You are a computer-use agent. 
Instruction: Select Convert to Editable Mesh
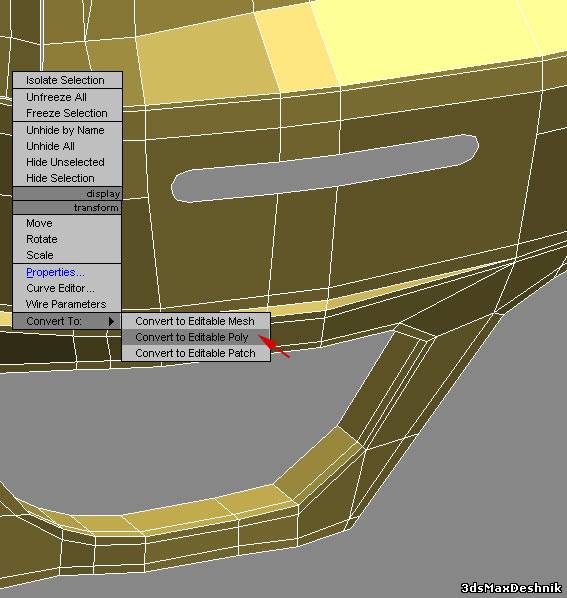coord(196,321)
